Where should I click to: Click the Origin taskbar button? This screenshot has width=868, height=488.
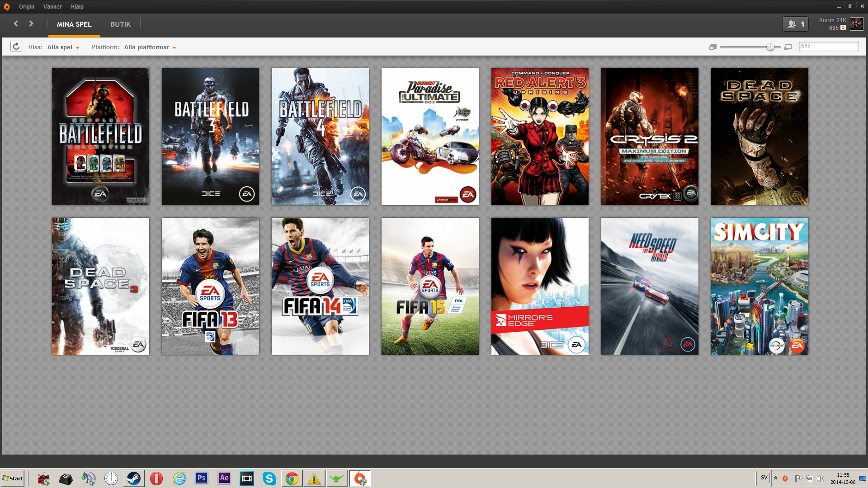(x=360, y=479)
